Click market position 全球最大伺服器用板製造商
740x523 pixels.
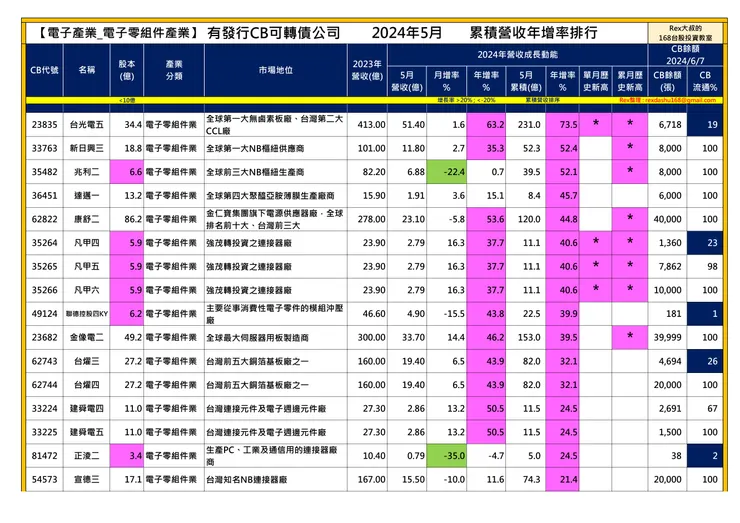coord(276,337)
